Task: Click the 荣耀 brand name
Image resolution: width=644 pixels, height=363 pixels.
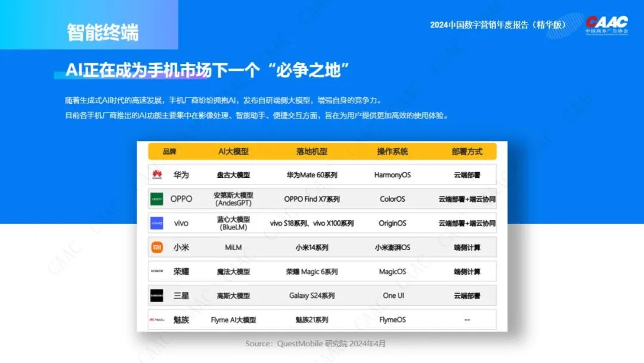Action: coord(181,271)
